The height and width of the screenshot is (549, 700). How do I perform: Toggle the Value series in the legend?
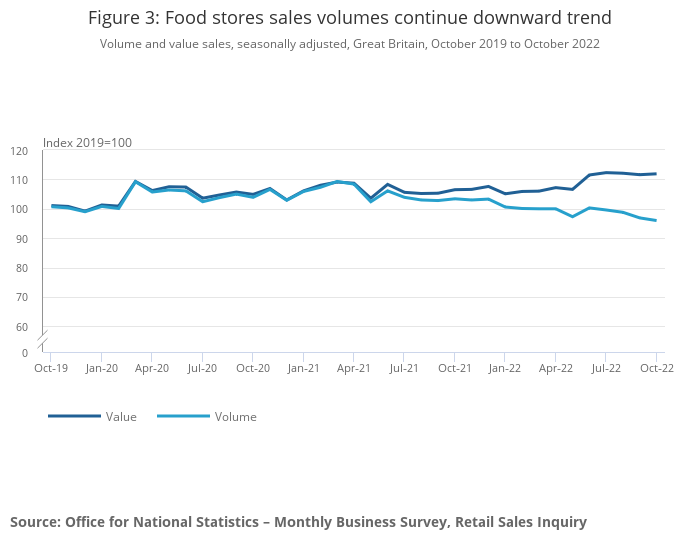[121, 417]
